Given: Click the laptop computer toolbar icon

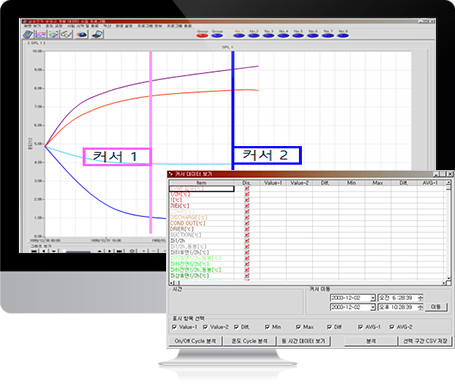Looking at the screenshot, I should point(97,34).
